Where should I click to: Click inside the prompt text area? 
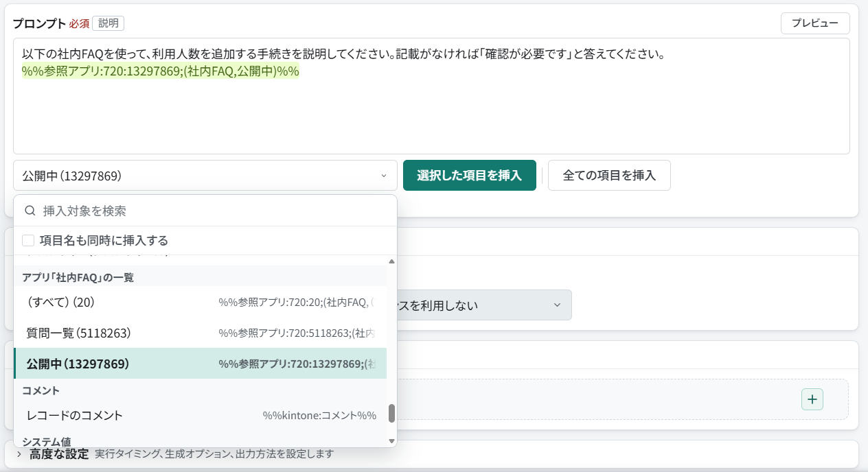pyautogui.click(x=431, y=96)
